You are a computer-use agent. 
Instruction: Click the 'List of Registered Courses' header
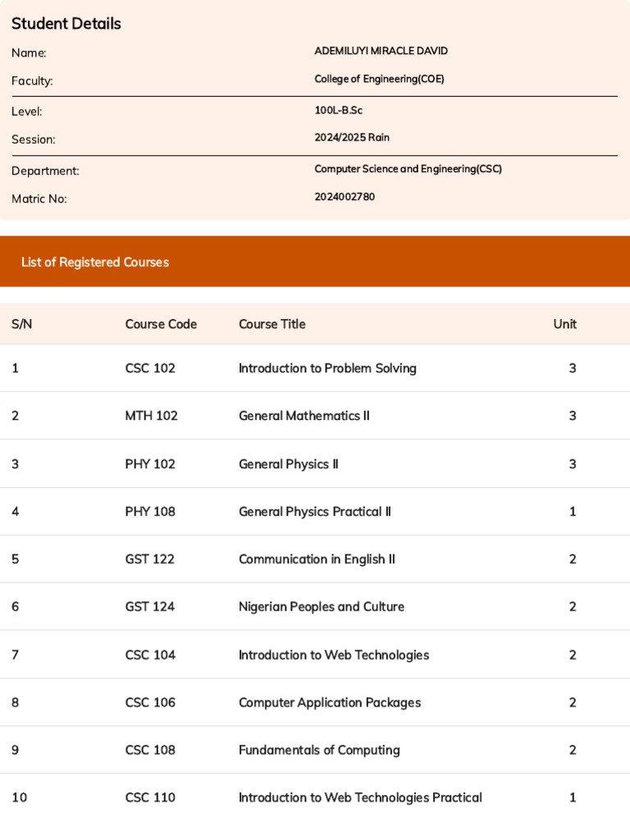coord(95,262)
